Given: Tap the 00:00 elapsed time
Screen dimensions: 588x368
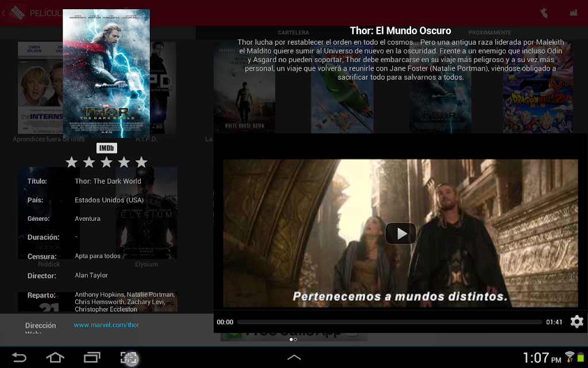Looking at the screenshot, I should (x=225, y=322).
